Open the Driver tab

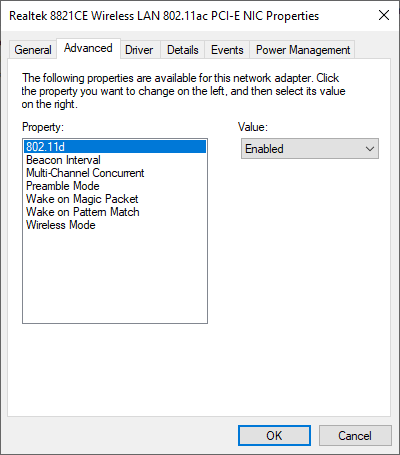coord(139,50)
